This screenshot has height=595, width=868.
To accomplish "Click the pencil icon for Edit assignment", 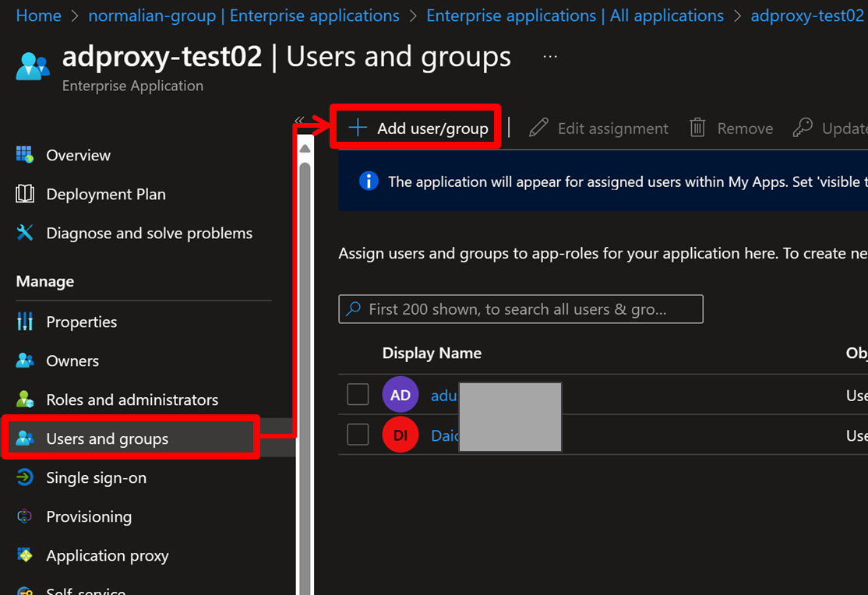I will click(x=538, y=128).
